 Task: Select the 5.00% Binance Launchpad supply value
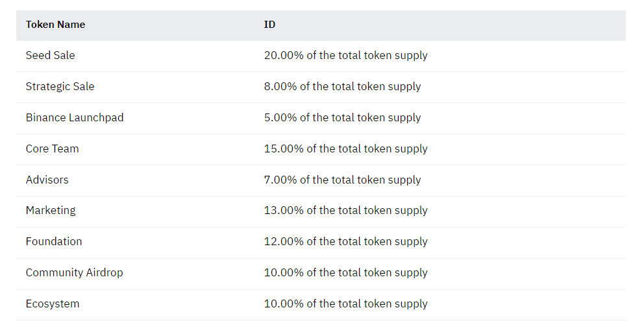343,118
